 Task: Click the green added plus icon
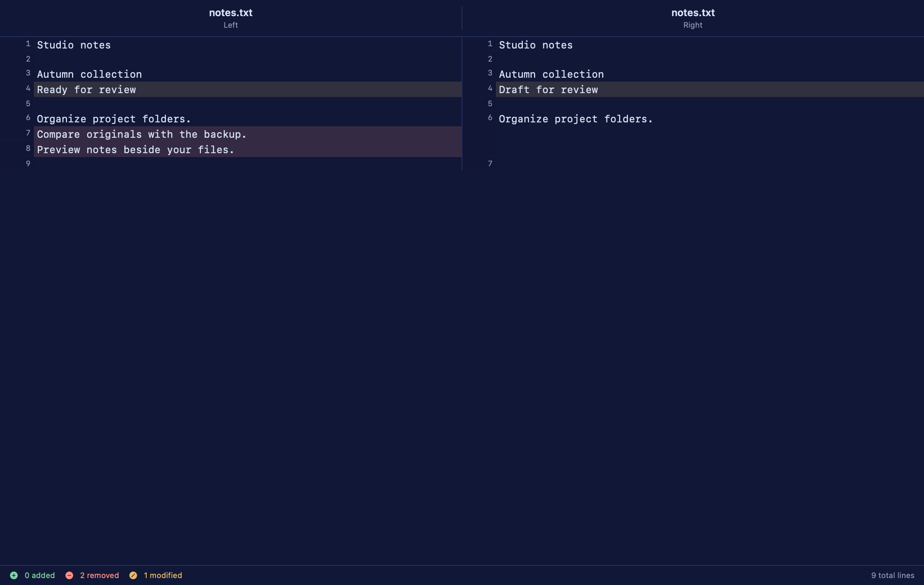pyautogui.click(x=14, y=575)
